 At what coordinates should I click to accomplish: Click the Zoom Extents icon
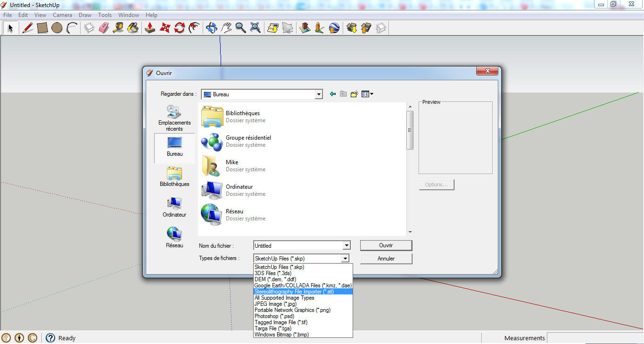pos(255,28)
